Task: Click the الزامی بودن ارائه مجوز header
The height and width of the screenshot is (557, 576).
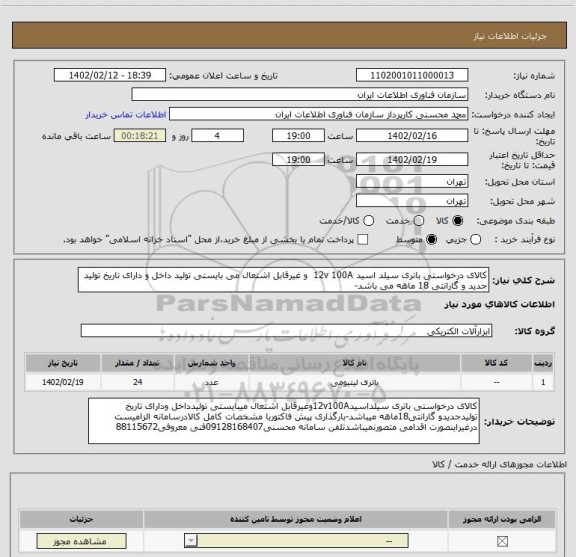Action: tap(502, 519)
